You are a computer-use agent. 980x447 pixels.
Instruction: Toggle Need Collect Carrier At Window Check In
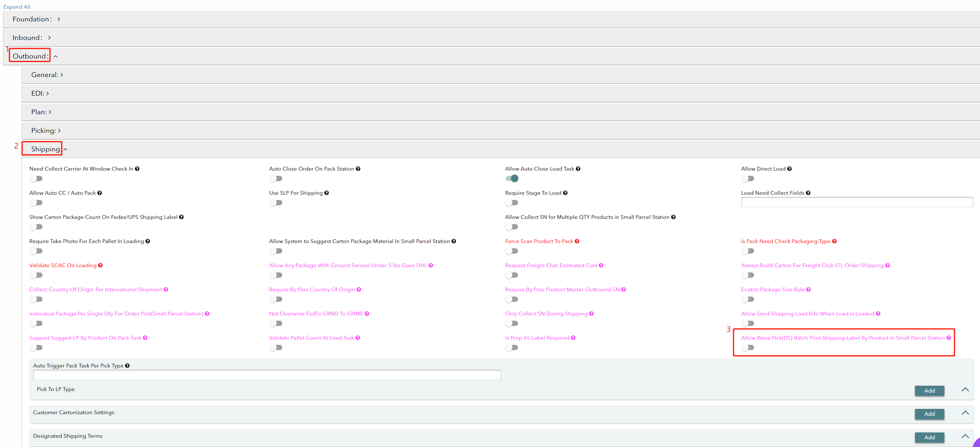(x=36, y=178)
